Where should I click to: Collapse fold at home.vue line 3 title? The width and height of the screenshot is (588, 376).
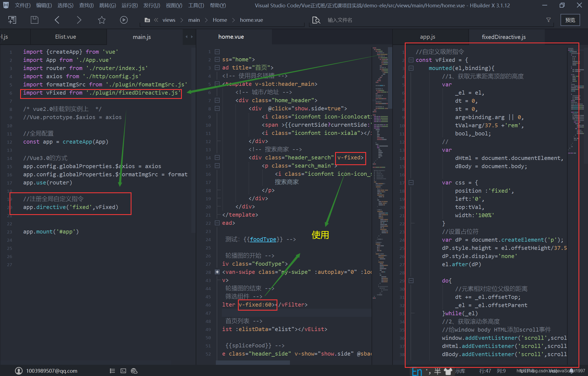217,67
